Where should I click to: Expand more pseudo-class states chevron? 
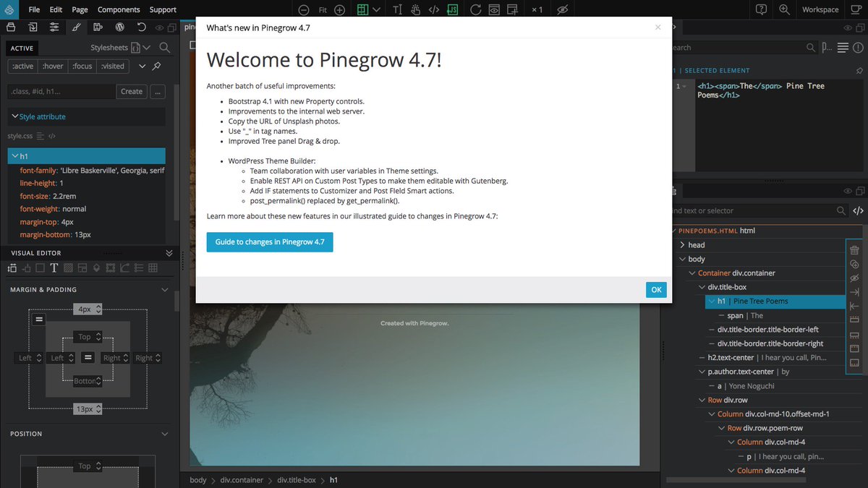(x=142, y=66)
